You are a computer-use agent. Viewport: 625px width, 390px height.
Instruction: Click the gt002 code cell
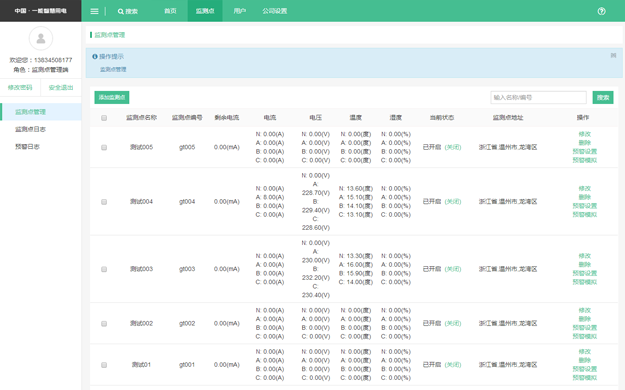[x=187, y=323]
